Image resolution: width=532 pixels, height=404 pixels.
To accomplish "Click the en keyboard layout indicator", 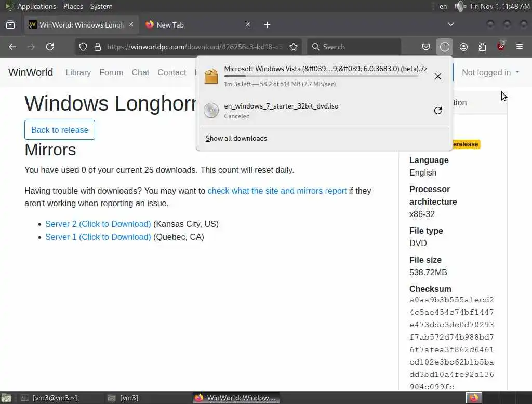I will pyautogui.click(x=443, y=6).
